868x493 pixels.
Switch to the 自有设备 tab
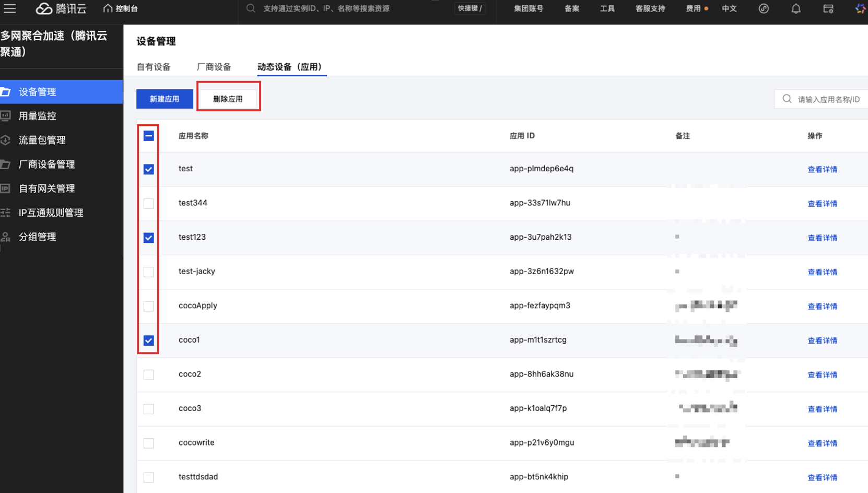coord(154,67)
